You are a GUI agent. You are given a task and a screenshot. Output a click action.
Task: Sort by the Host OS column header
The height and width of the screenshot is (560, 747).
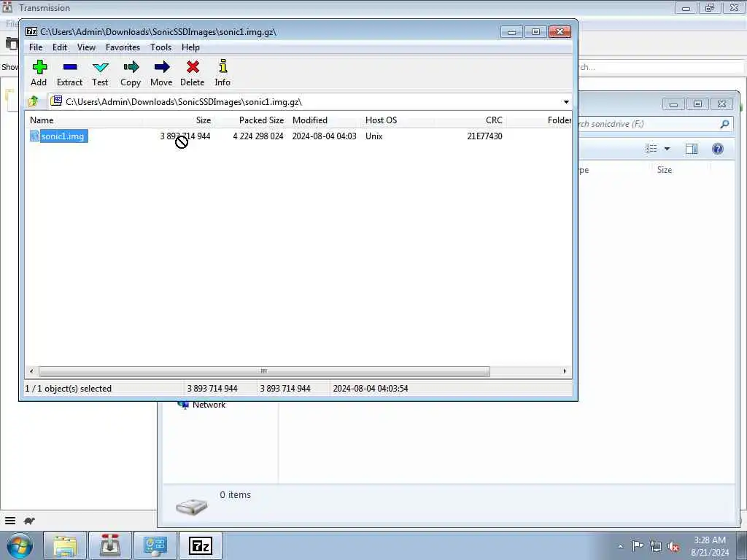(x=398, y=120)
